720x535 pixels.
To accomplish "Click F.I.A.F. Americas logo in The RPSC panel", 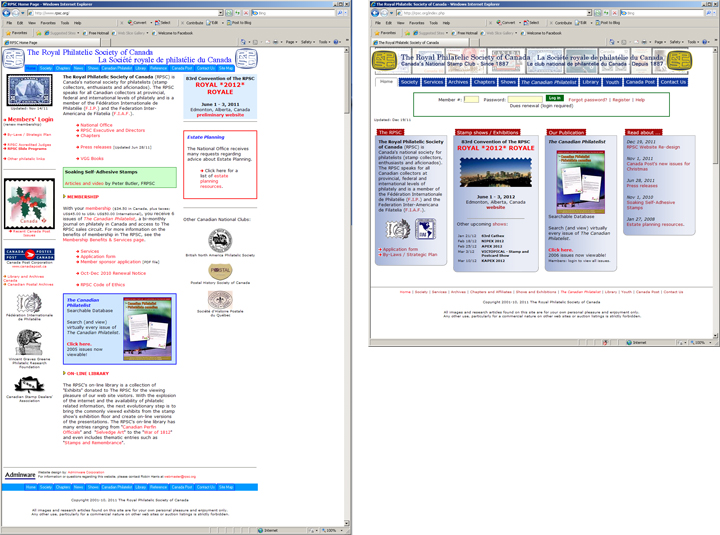I will tap(425, 229).
